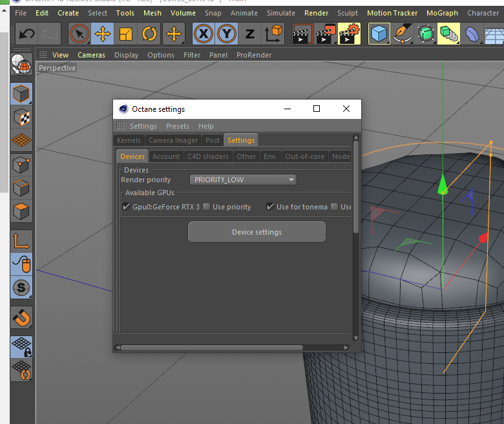Open the MoGraph menu
The image size is (504, 424).
442,13
